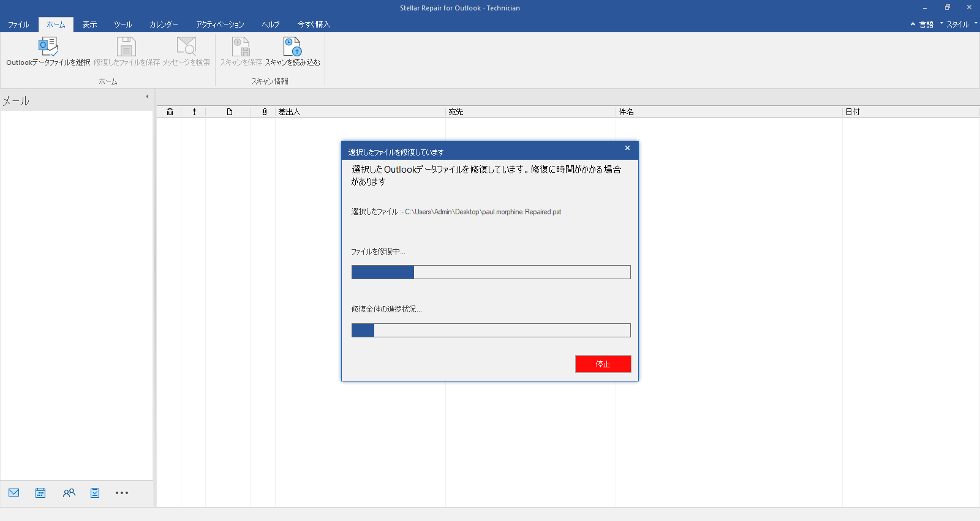The width and height of the screenshot is (980, 521).
Task: Close the repair progress dialog
Action: [627, 148]
